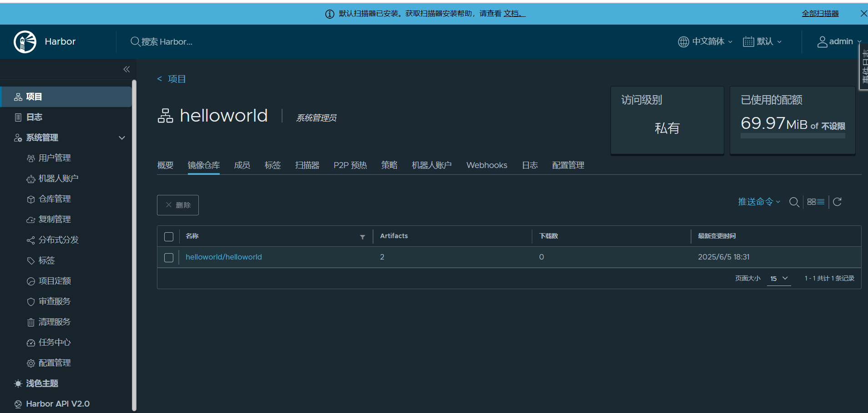Go to 项目 in the sidebar

[x=66, y=97]
